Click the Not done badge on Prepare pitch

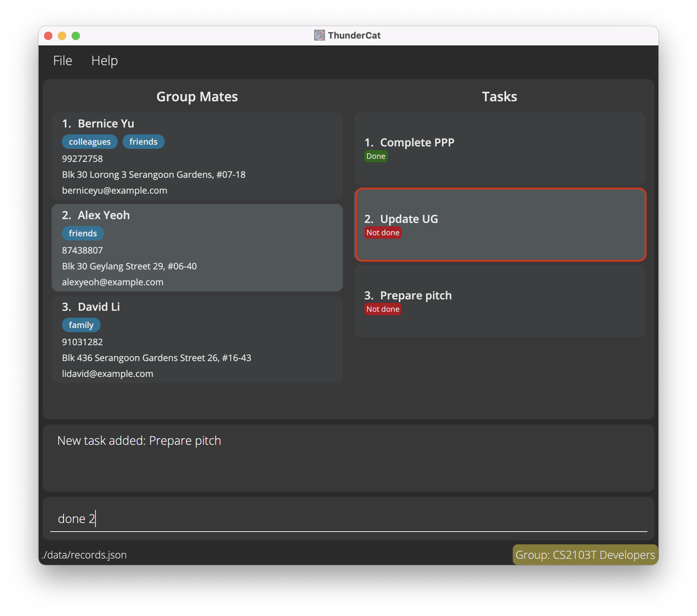point(383,309)
